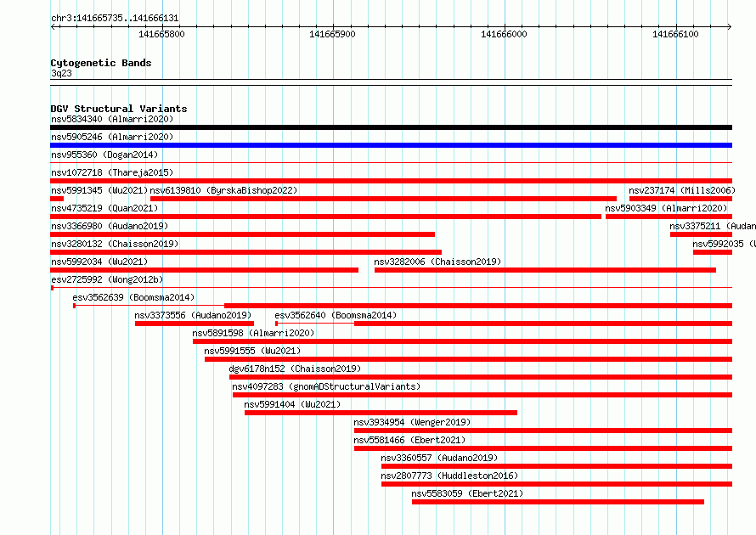Click the nsv5991345 (Wu2021) label
The width and height of the screenshot is (756, 535).
pyautogui.click(x=99, y=190)
